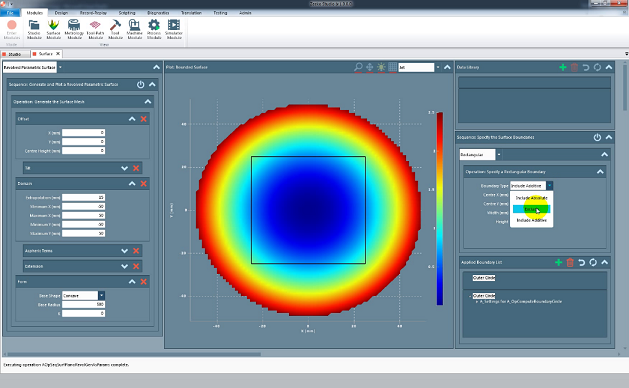Screen dimensions: 629x388
Task: Open the Tool Module hammer icon
Action: tap(115, 25)
